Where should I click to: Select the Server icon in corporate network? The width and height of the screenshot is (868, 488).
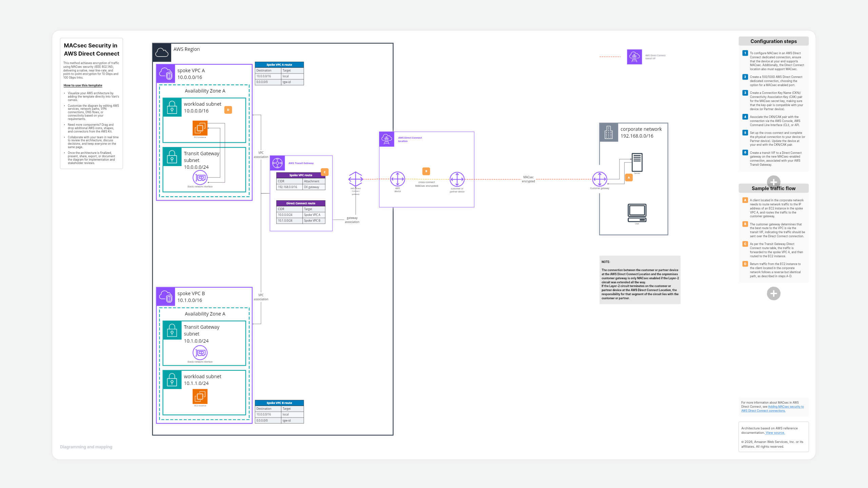637,162
